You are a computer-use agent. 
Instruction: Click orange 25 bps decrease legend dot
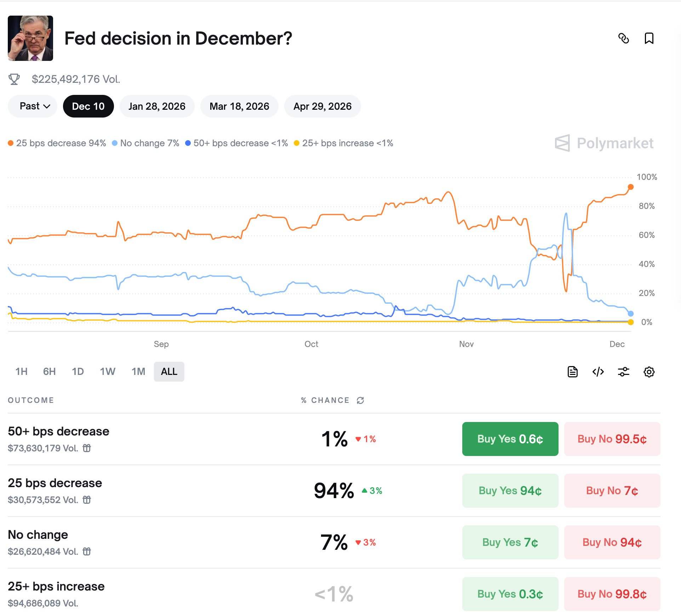[x=11, y=143]
